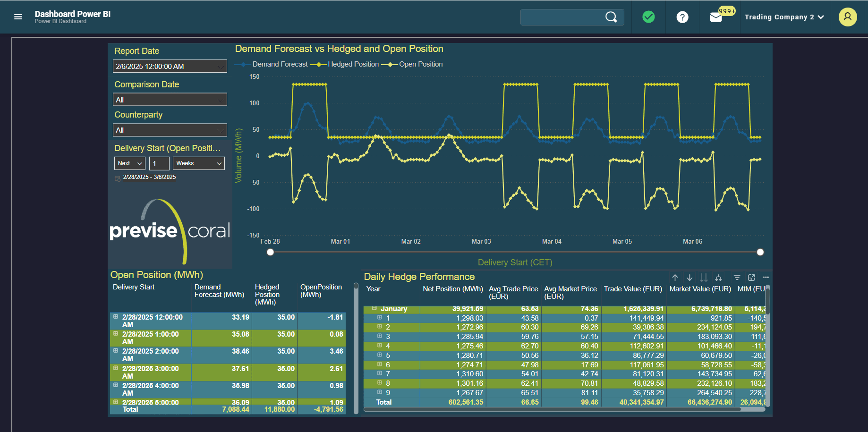This screenshot has width=868, height=432.
Task: Open the More options menu on the table
Action: (766, 278)
